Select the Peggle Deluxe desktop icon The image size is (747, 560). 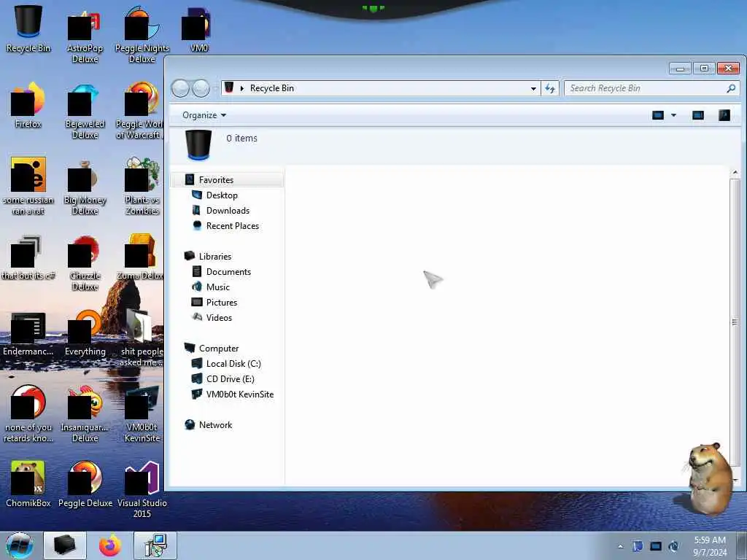[85, 484]
